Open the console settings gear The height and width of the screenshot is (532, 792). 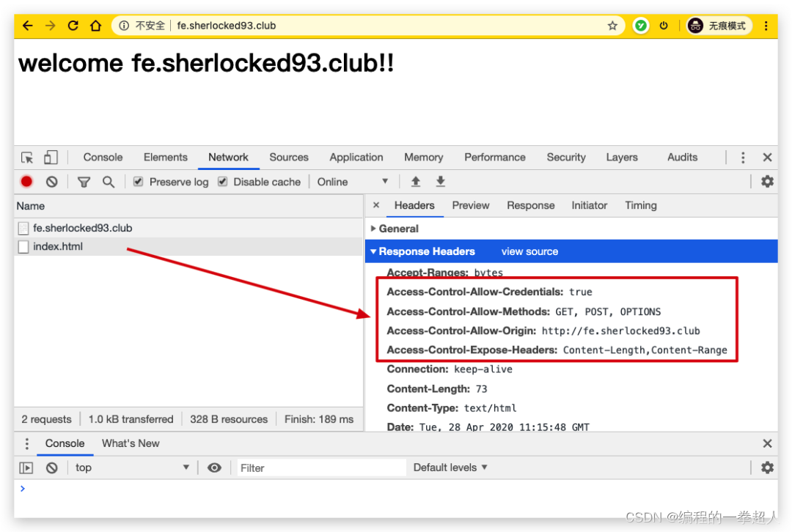click(767, 468)
